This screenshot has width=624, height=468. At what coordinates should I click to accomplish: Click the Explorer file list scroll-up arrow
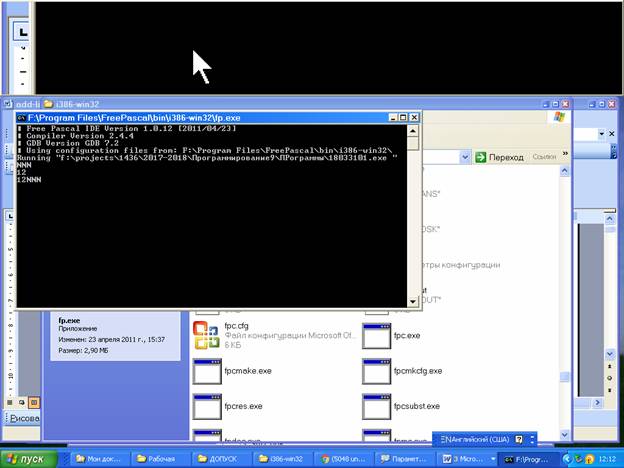tap(565, 171)
